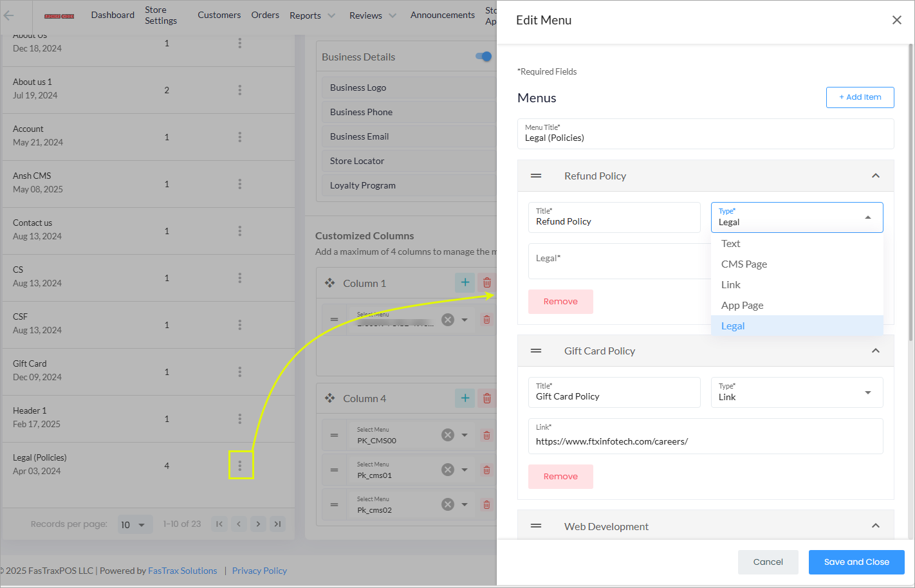Open three-dot menu for Gift Card row
Image resolution: width=915 pixels, height=588 pixels.
point(240,372)
